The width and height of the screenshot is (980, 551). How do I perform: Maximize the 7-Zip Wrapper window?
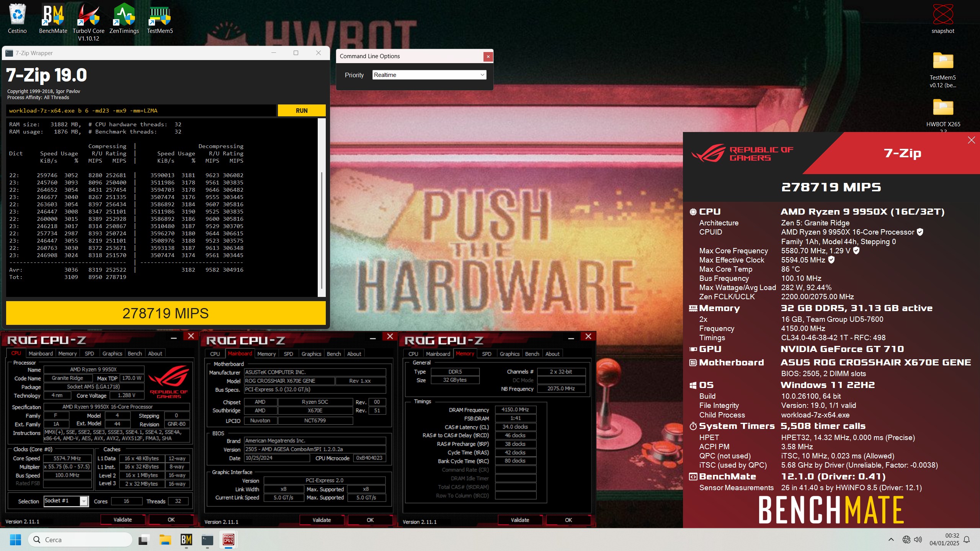point(296,53)
